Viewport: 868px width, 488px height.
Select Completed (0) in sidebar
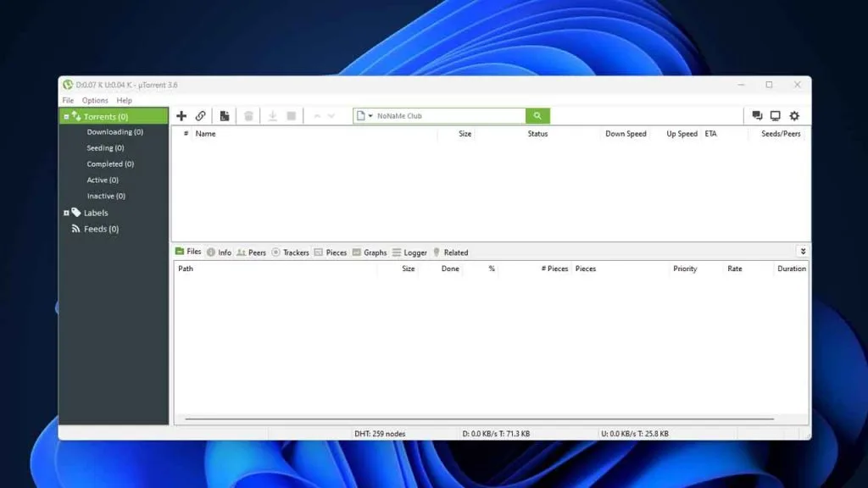pyautogui.click(x=110, y=164)
